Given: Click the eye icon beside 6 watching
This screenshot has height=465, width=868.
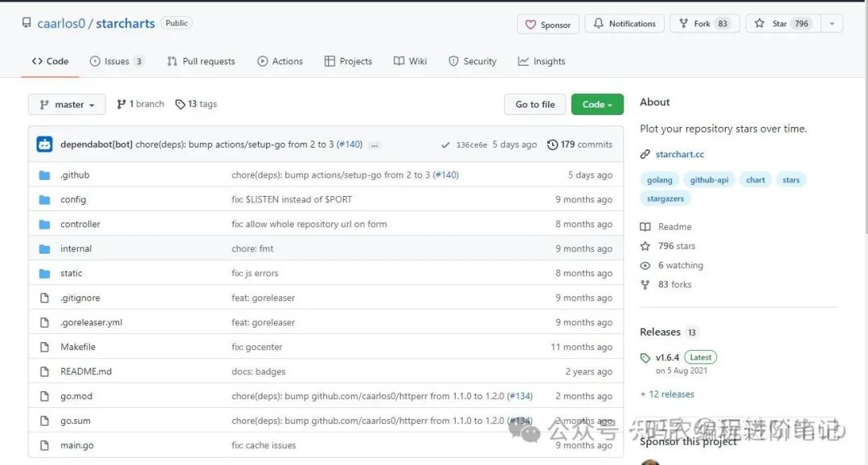Looking at the screenshot, I should (645, 265).
